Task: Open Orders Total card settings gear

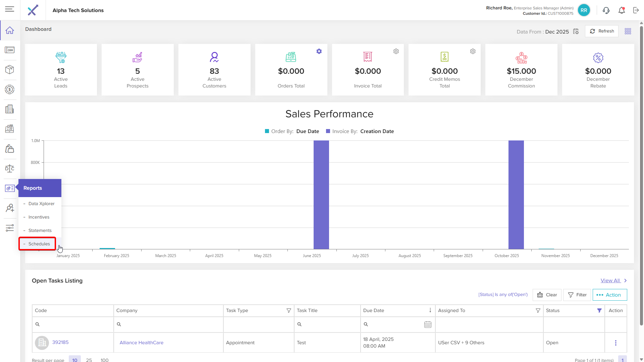Action: point(319,51)
